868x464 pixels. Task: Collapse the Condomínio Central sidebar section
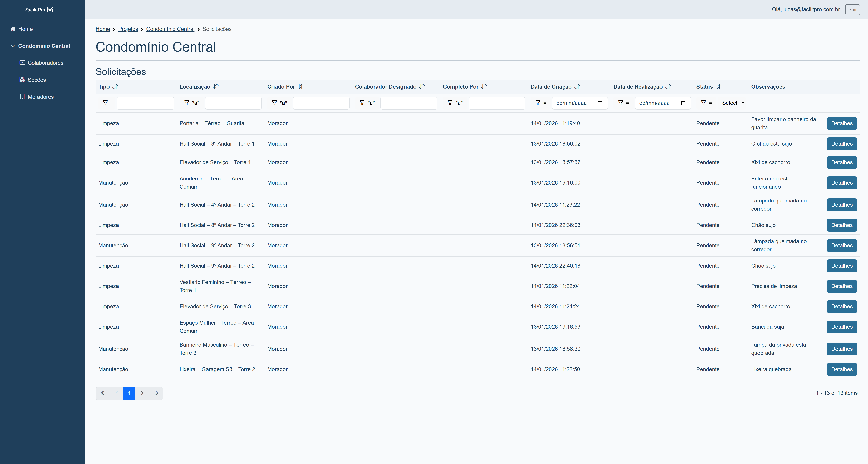[13, 46]
